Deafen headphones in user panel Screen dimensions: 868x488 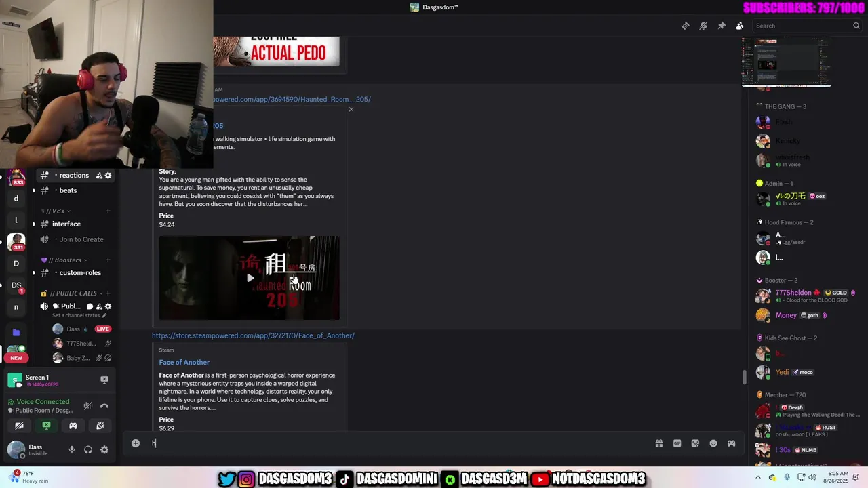coord(88,449)
